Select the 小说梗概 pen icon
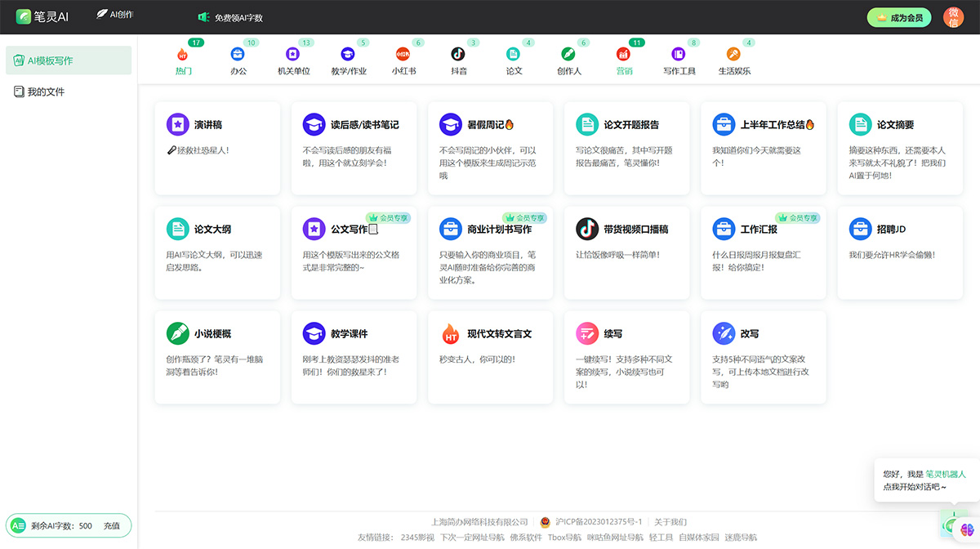 click(x=179, y=333)
